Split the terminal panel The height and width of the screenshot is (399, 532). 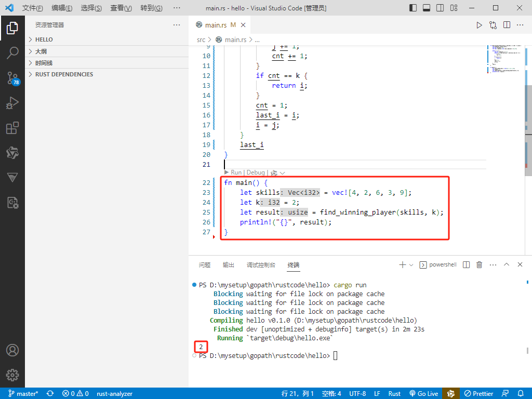tap(467, 264)
